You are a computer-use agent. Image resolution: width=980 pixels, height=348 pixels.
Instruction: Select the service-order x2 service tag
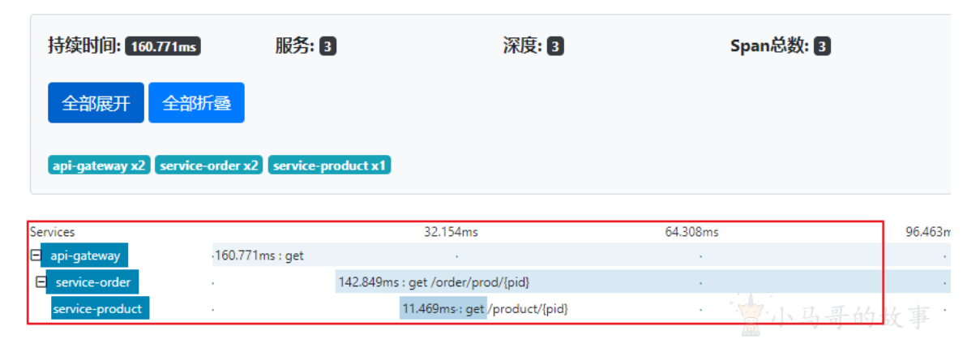pyautogui.click(x=209, y=165)
